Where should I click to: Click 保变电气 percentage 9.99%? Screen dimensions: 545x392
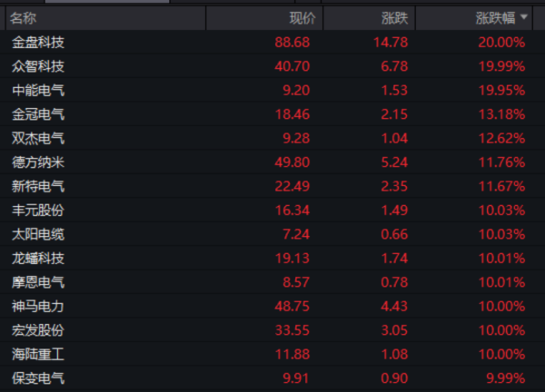[x=506, y=378]
